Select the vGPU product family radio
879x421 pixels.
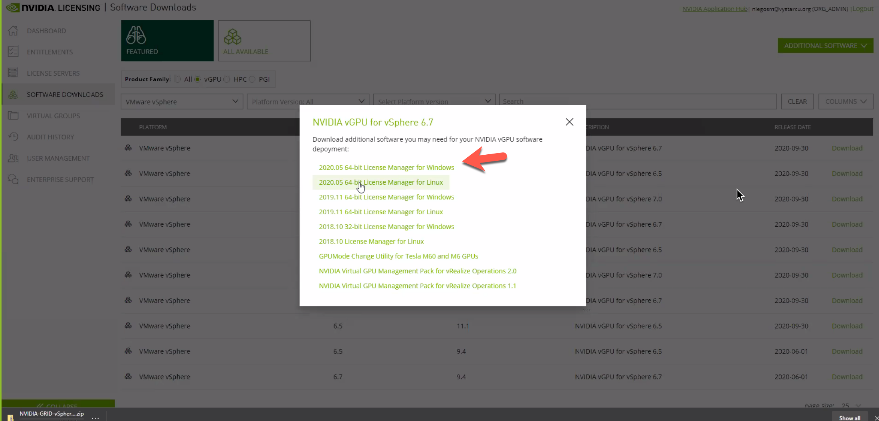coord(197,80)
